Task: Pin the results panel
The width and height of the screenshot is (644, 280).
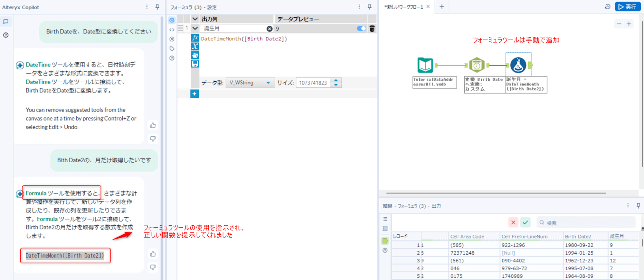Action: click(638, 205)
